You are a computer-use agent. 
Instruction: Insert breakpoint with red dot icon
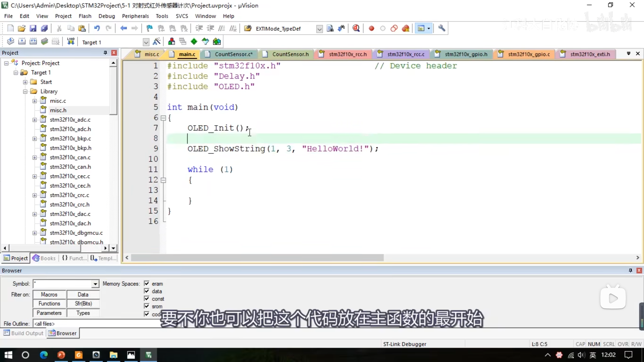coord(371,28)
